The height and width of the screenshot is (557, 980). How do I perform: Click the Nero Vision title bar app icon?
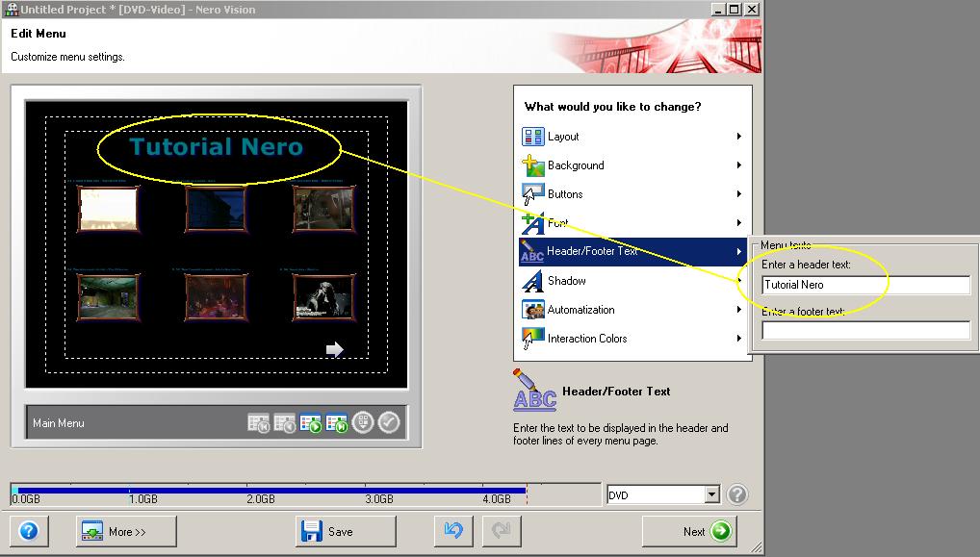[x=12, y=9]
